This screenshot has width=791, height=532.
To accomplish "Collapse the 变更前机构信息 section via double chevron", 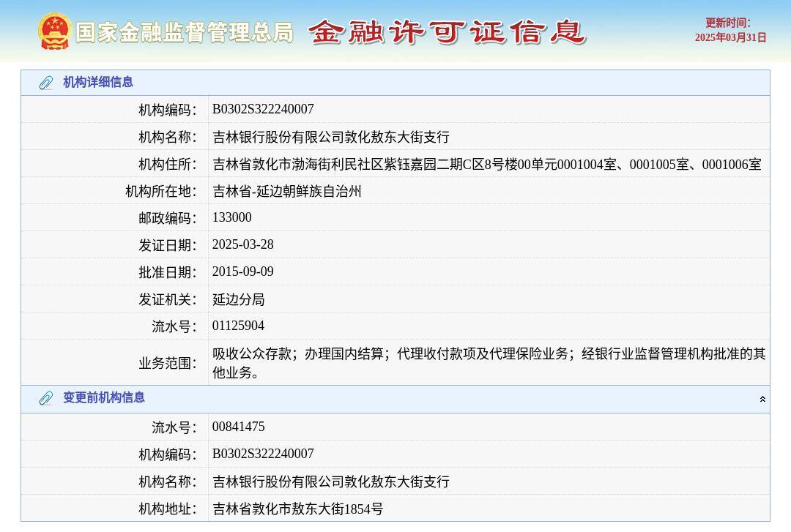I will (x=762, y=399).
